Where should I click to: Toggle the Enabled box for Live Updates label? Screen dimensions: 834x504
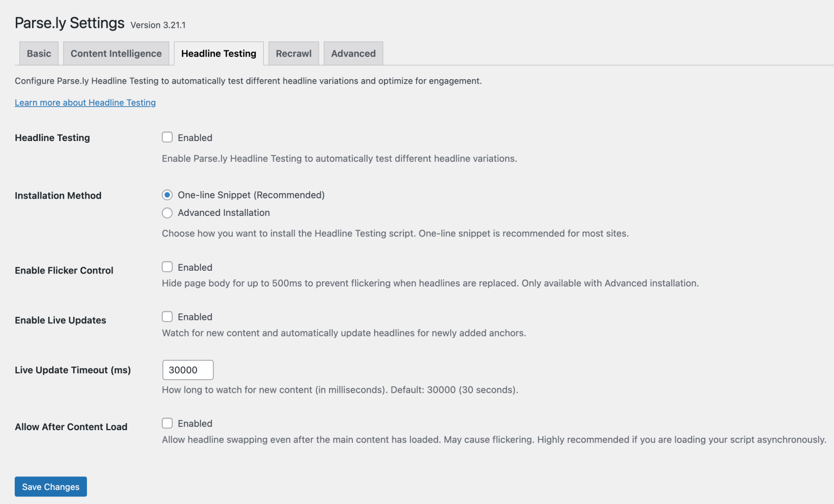[195, 316]
